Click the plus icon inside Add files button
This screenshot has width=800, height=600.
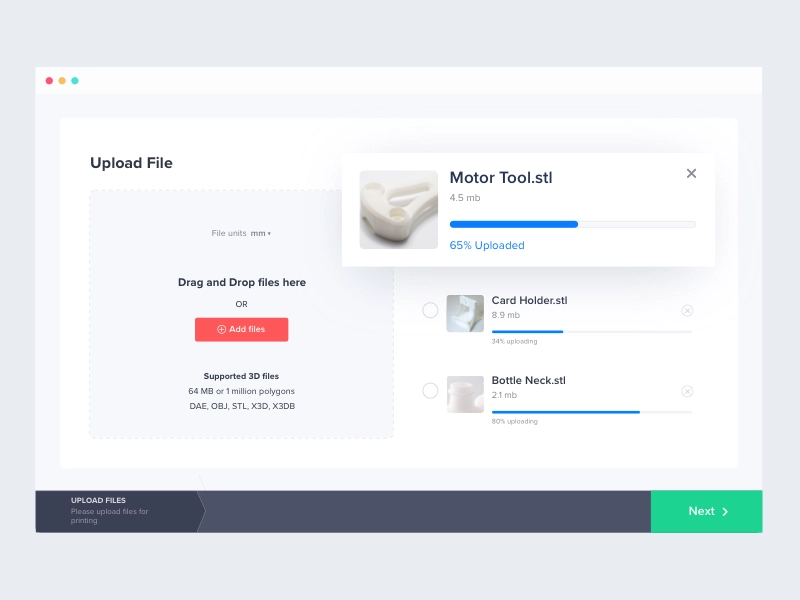(222, 329)
